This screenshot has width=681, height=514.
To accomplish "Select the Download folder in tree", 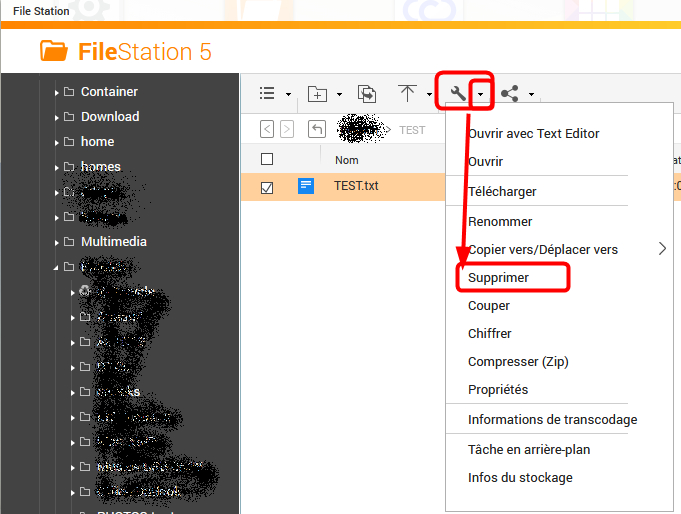I will tap(110, 116).
